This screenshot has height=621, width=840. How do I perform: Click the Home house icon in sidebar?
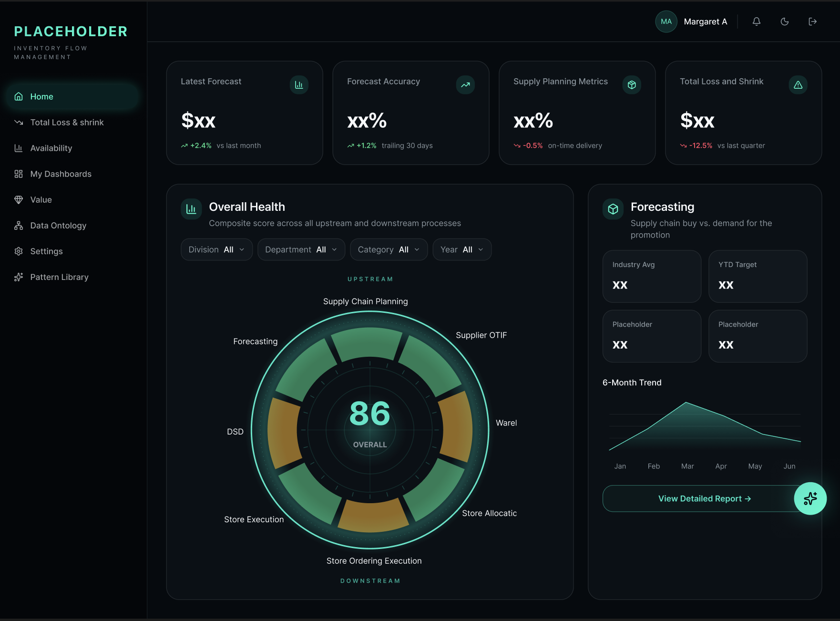[x=19, y=96]
